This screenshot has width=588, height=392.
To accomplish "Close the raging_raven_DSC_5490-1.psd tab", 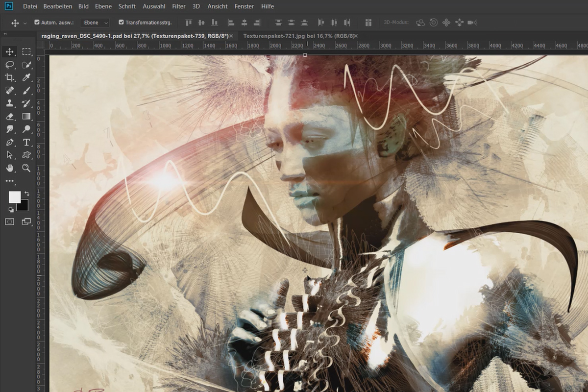I will tap(231, 36).
